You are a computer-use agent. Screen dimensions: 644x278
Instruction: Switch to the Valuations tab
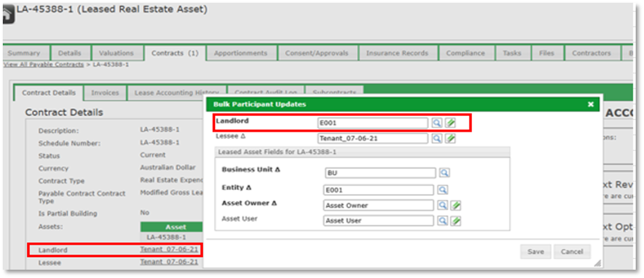[x=116, y=53]
